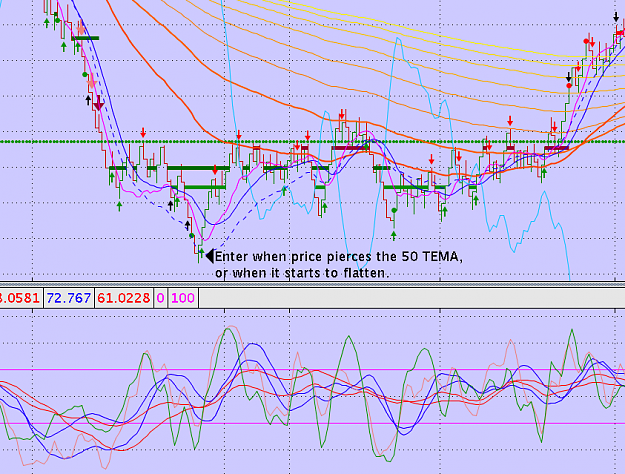The height and width of the screenshot is (474, 625).
Task: Select the red 61.0228 indicator value
Action: pyautogui.click(x=124, y=298)
